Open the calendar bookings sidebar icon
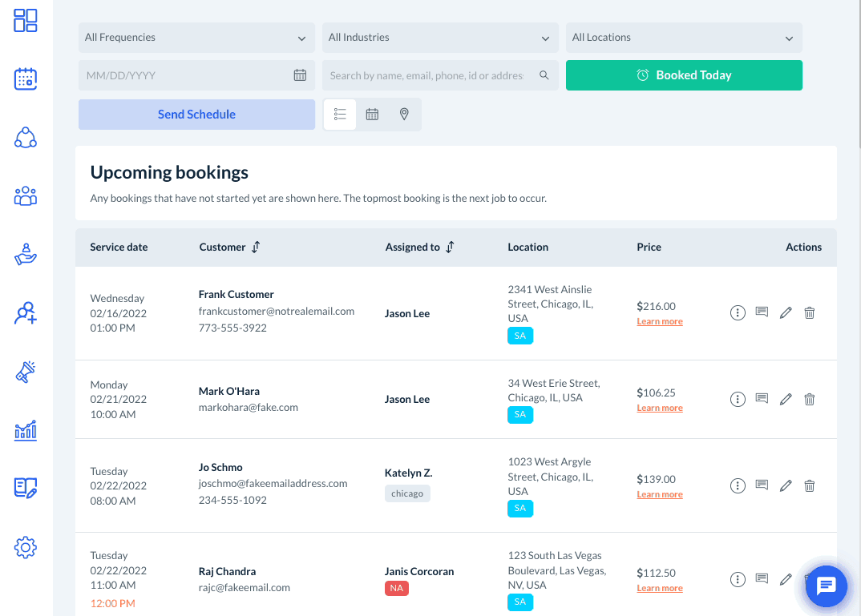The width and height of the screenshot is (861, 616). pos(26,79)
